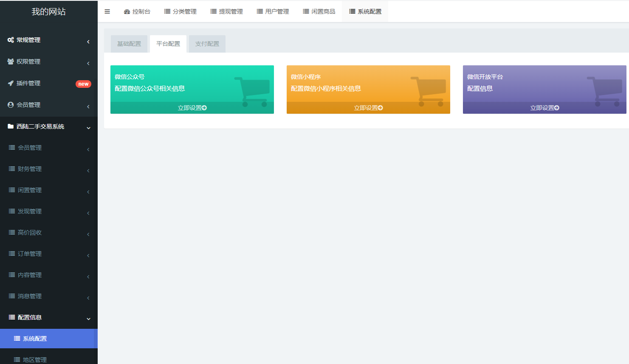Switch to the 基础配置 tab

129,44
